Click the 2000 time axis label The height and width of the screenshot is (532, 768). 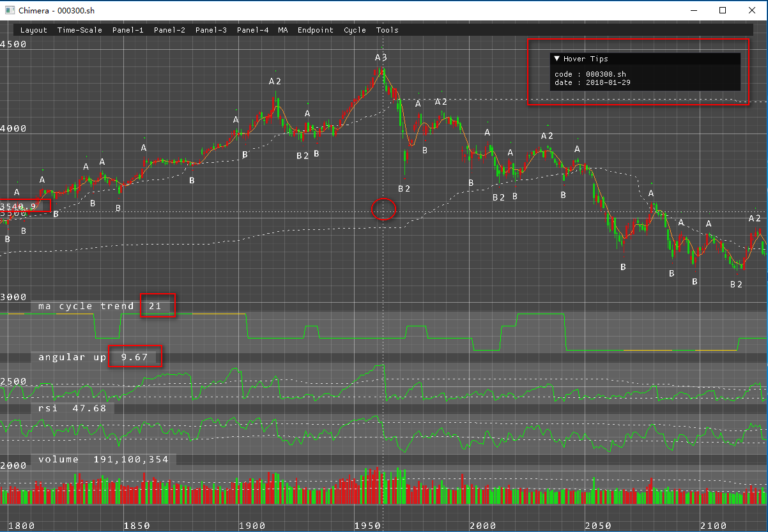[482, 526]
